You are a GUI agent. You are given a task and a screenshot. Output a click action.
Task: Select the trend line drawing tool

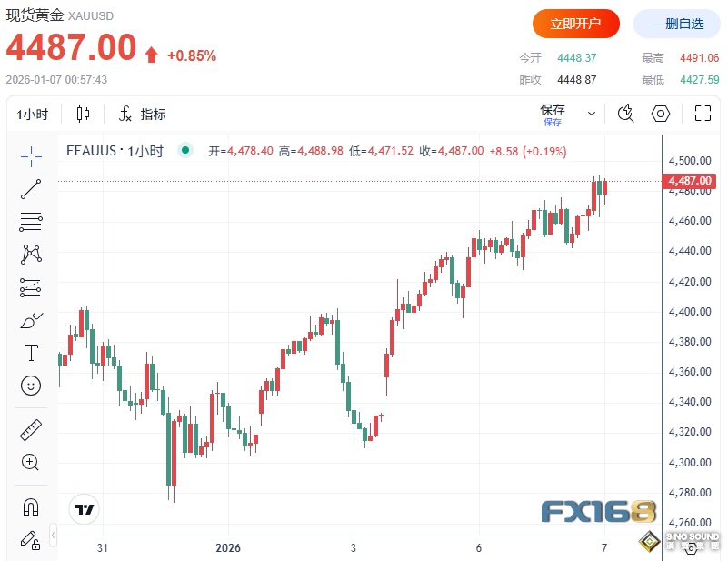(x=31, y=189)
